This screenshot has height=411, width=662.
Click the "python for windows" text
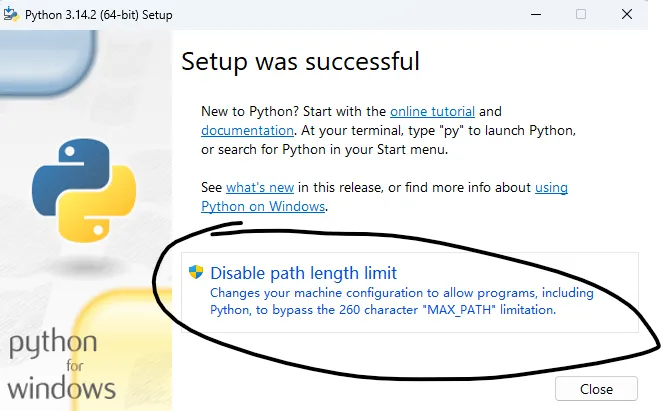point(62,366)
